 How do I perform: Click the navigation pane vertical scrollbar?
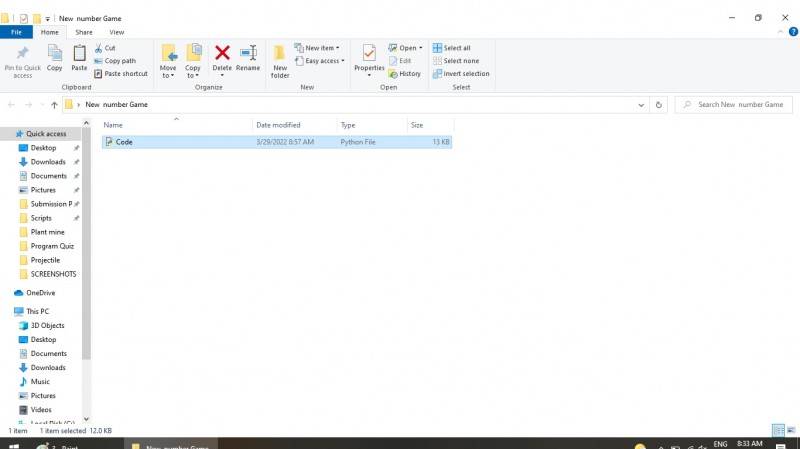tap(87, 250)
